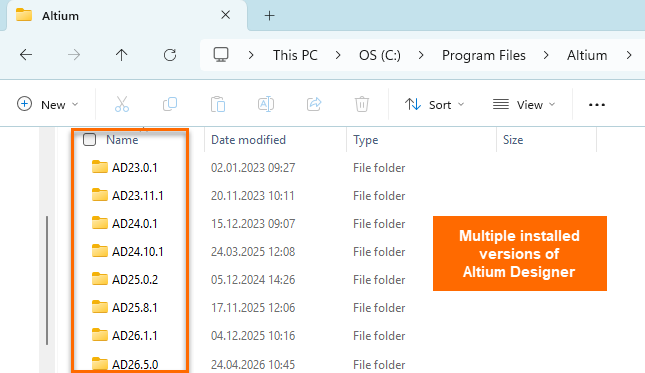This screenshot has width=645, height=373.
Task: Click the Back navigation arrow
Action: [26, 55]
